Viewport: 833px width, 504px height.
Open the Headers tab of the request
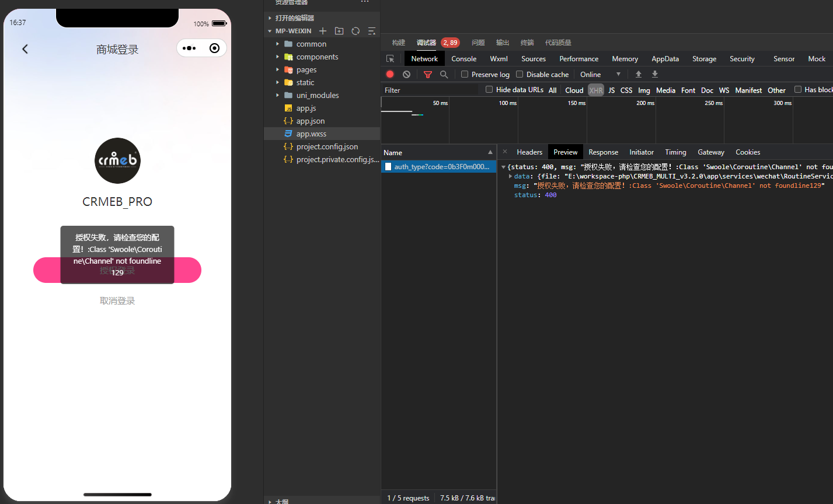(529, 152)
